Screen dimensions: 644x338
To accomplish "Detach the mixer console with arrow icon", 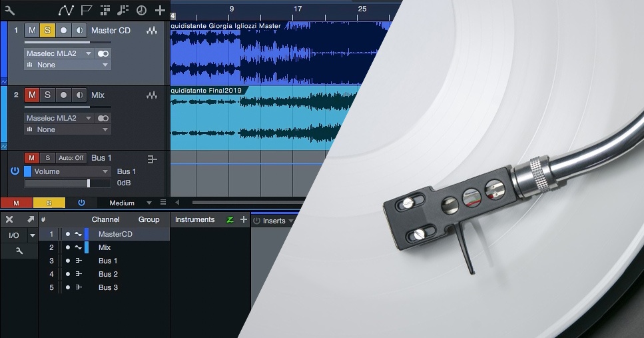I will click(30, 219).
